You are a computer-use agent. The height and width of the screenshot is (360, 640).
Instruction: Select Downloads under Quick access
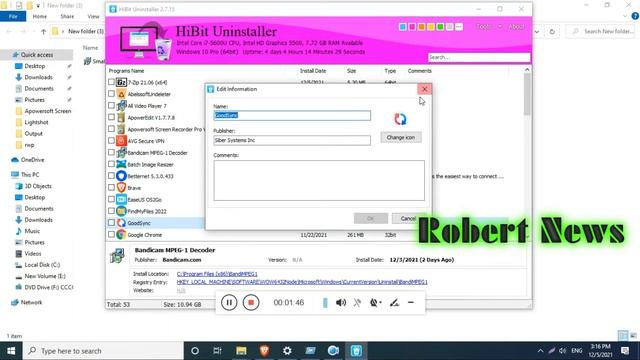[38, 77]
